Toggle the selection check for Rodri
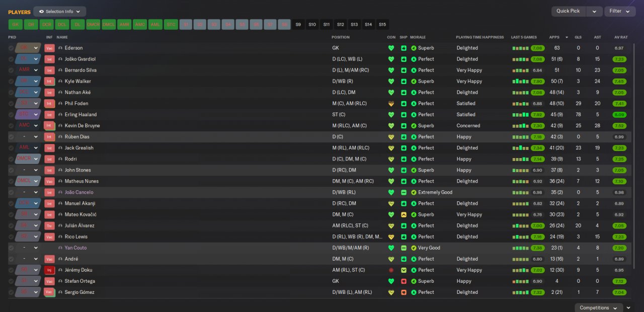Image resolution: width=644 pixels, height=312 pixels. tap(11, 159)
